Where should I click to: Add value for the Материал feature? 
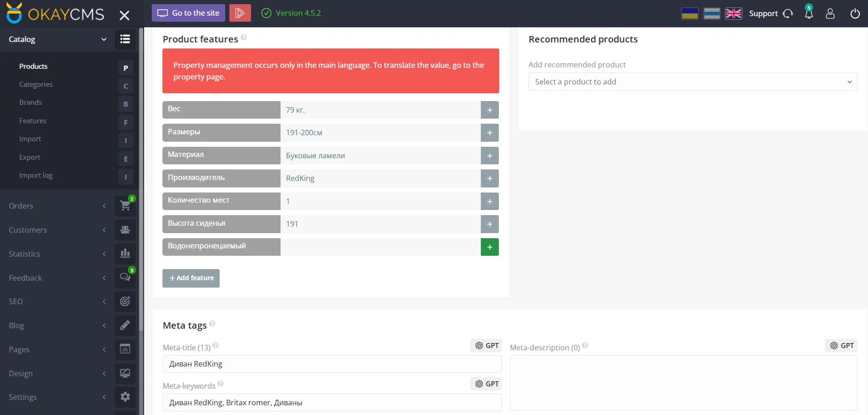[490, 156]
